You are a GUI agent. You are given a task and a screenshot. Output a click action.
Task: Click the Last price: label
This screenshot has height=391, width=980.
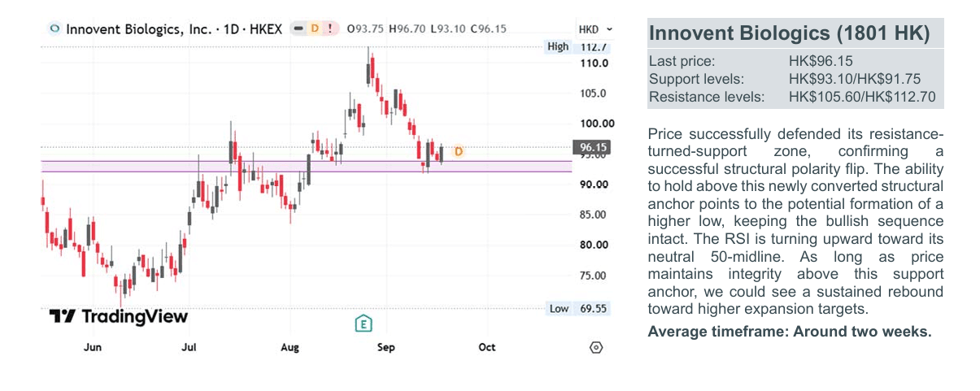[x=682, y=61]
